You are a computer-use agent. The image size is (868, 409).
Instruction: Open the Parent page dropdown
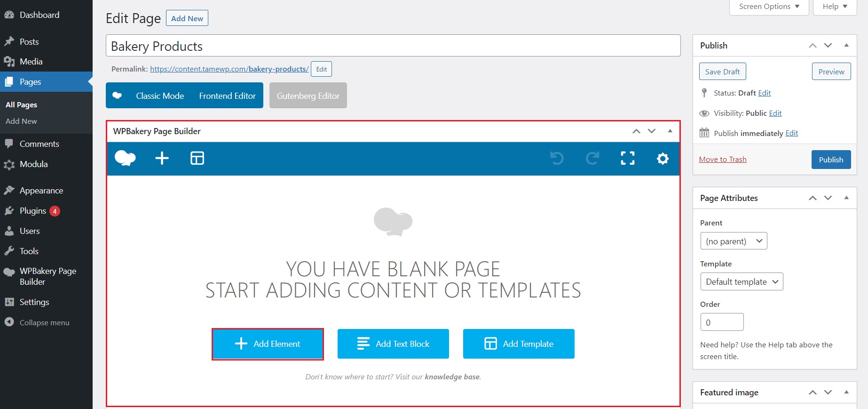click(x=734, y=241)
